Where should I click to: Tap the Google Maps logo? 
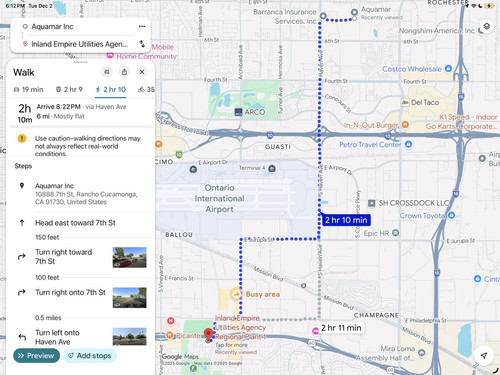(x=180, y=356)
